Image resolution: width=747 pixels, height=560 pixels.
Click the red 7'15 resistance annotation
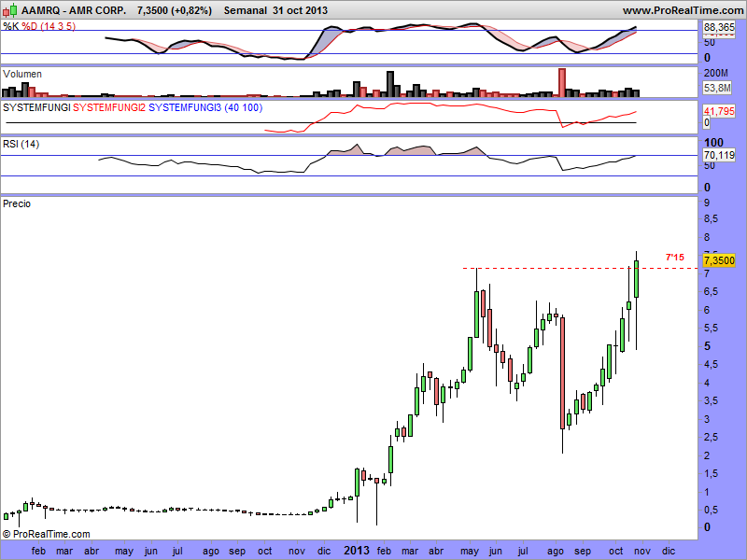(x=674, y=257)
